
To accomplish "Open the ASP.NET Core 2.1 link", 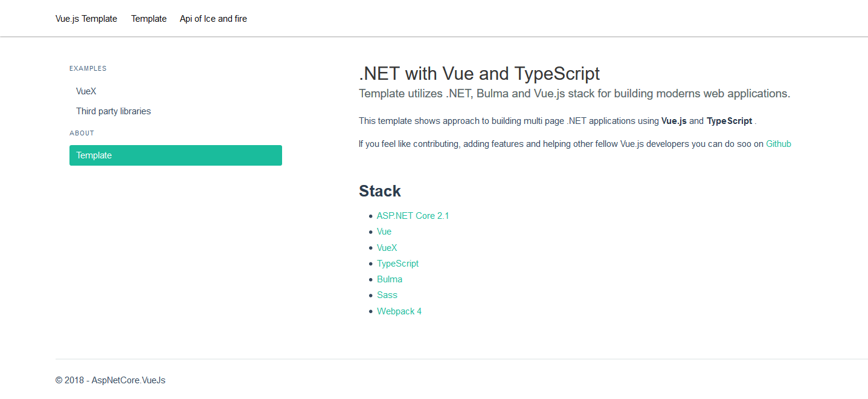I will tap(413, 216).
